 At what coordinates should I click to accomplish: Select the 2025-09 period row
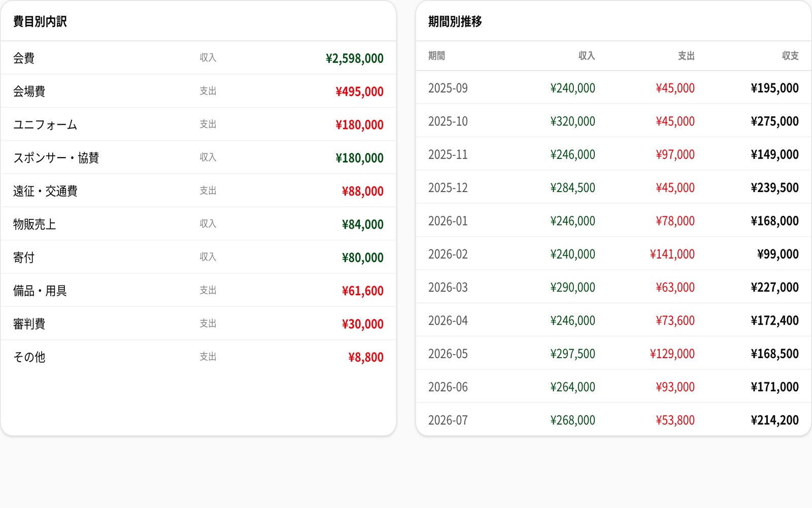[614, 88]
